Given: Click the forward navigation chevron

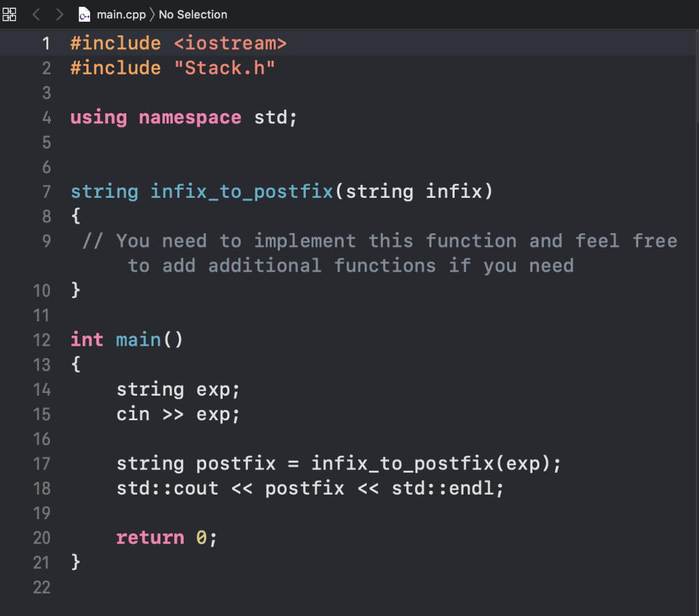Looking at the screenshot, I should [x=59, y=14].
